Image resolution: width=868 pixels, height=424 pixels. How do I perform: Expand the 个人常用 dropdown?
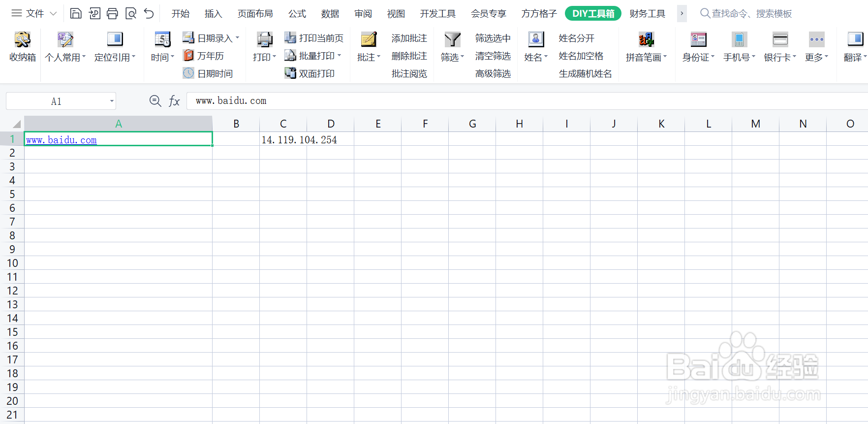click(x=84, y=57)
